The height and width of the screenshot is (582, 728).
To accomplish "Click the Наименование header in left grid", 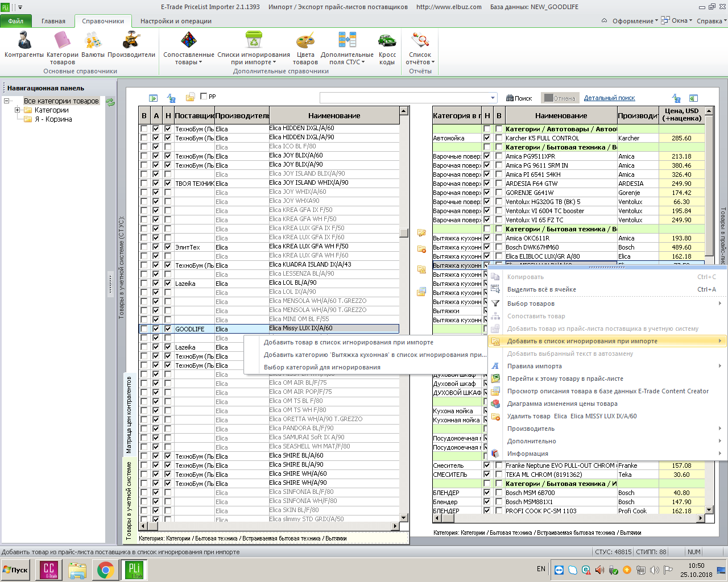I will click(x=334, y=115).
